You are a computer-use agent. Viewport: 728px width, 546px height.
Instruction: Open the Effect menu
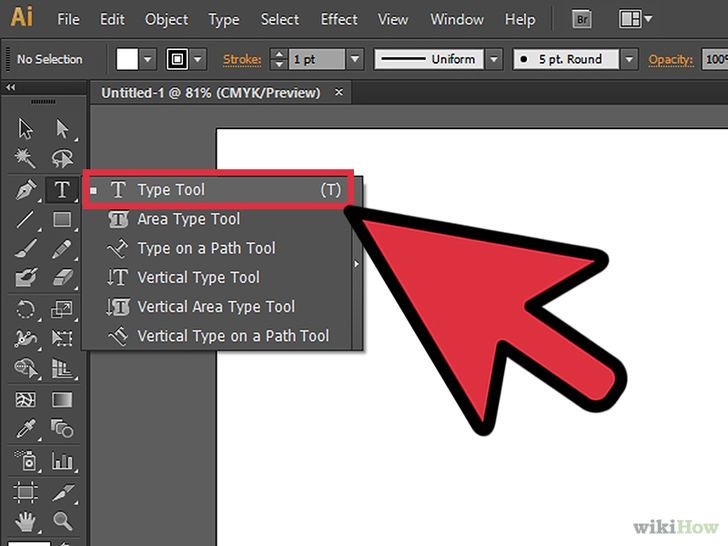[339, 20]
